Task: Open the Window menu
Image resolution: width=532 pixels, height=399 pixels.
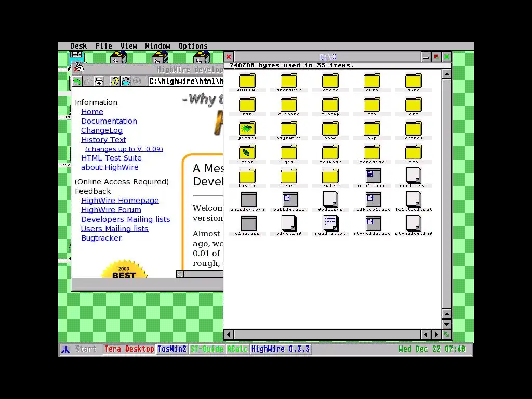Action: coord(157,46)
